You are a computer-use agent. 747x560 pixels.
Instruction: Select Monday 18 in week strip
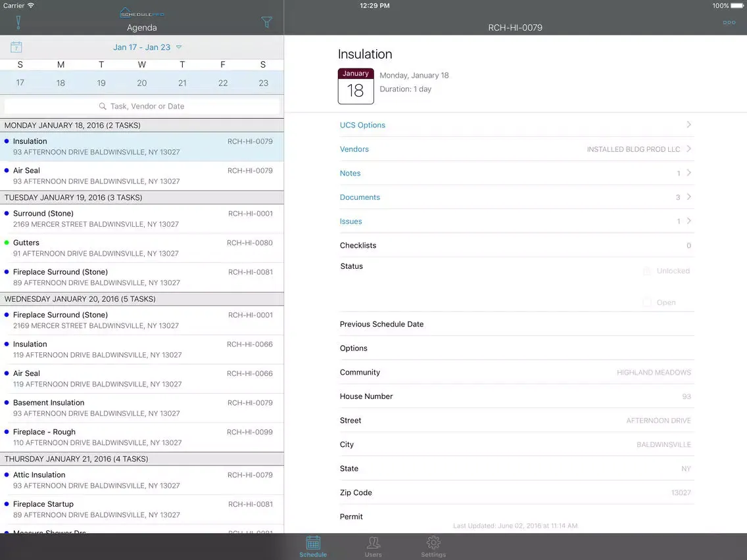(60, 83)
